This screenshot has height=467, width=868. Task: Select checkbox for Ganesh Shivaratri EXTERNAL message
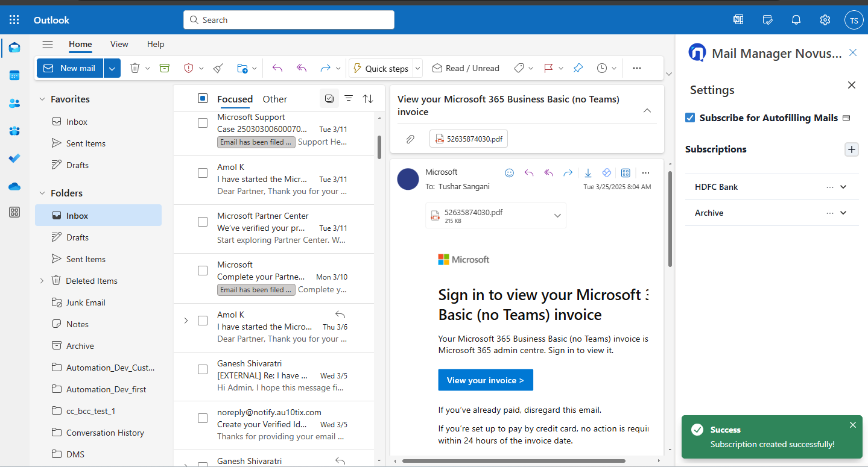coord(203,369)
